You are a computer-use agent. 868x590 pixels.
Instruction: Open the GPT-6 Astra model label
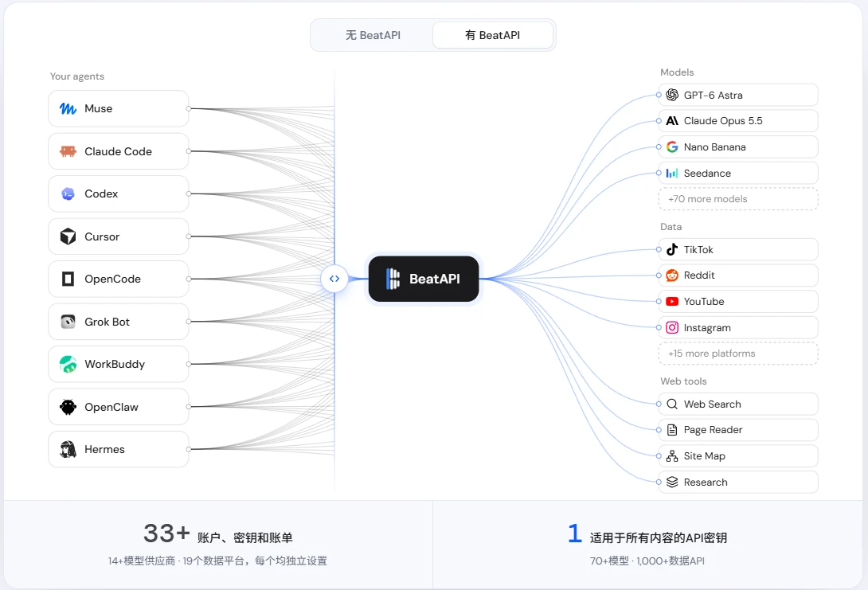[x=713, y=96]
